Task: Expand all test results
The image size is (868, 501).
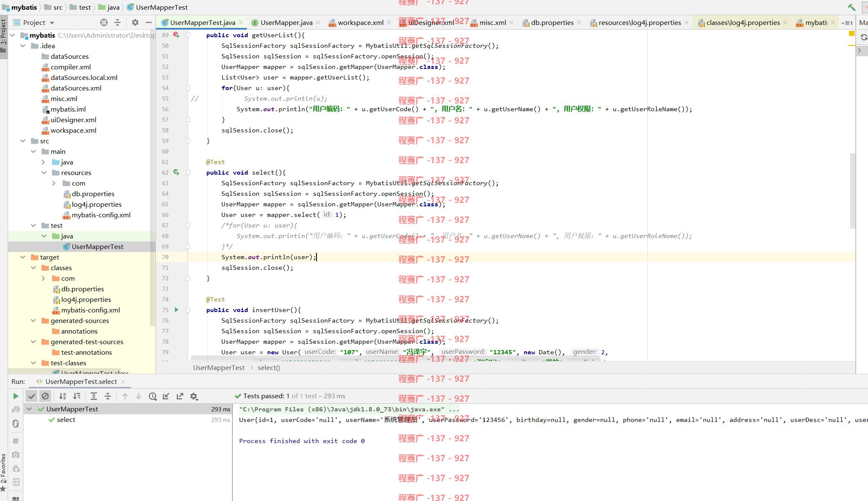Action: (x=94, y=396)
